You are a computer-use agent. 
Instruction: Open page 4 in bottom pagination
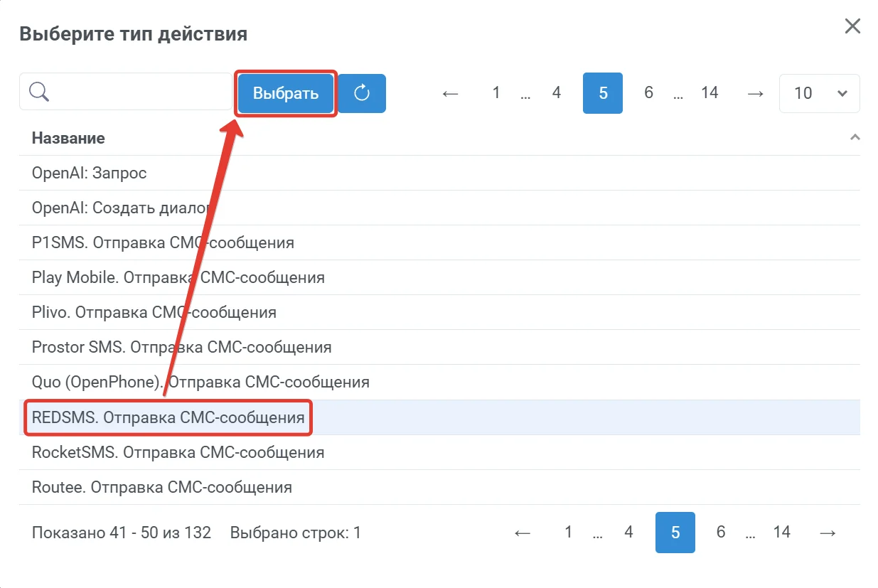(628, 533)
